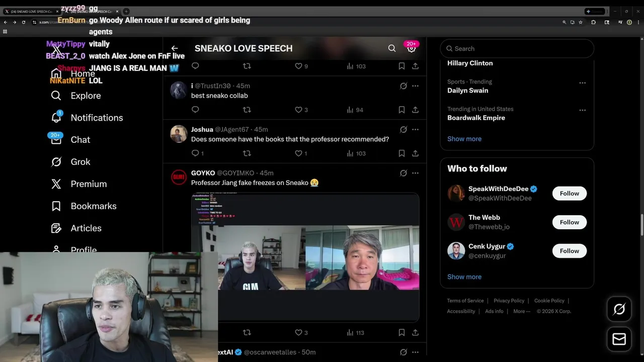Open Home in the X sidebar

[x=73, y=73]
